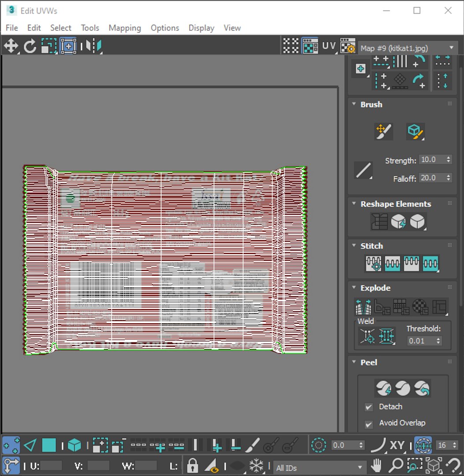The height and width of the screenshot is (476, 464).
Task: Click the Falloff value field
Action: [x=432, y=178]
